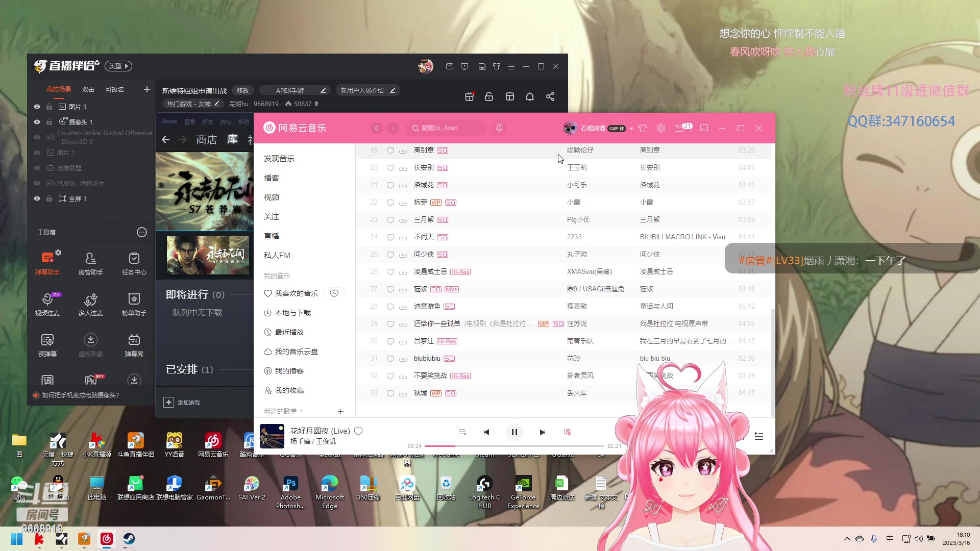Click notification bell in 直播伴侣
Screen dimensions: 980x551
(x=530, y=96)
